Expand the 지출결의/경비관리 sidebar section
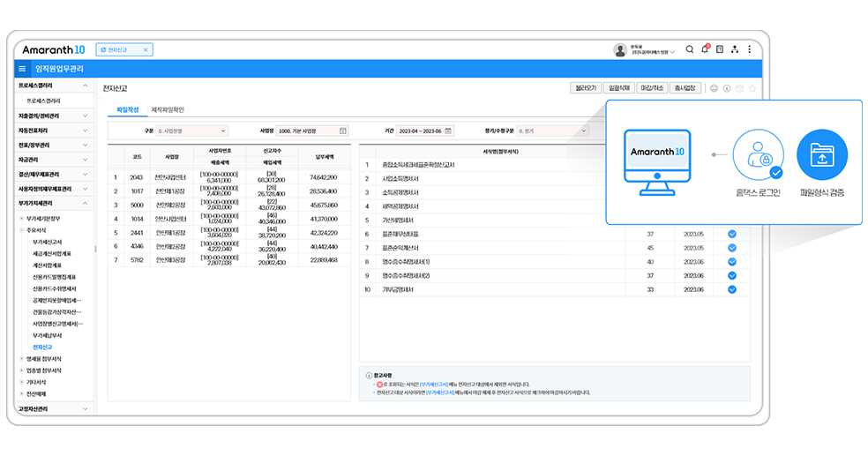Viewport: 868px width, 456px height. [85, 116]
